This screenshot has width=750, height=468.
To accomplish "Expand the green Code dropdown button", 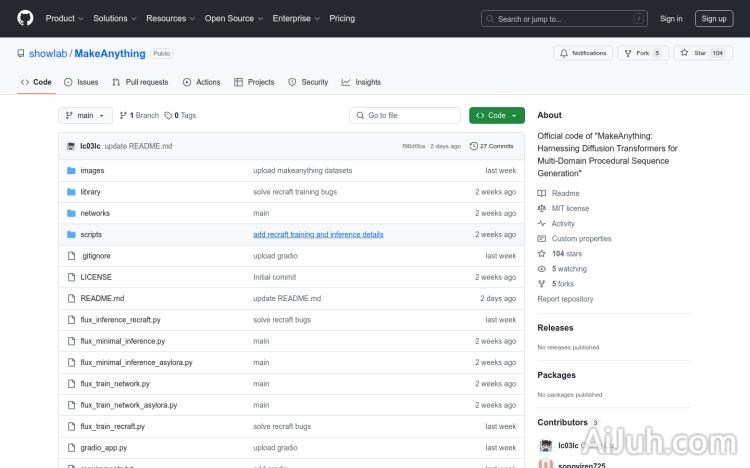I will point(496,116).
